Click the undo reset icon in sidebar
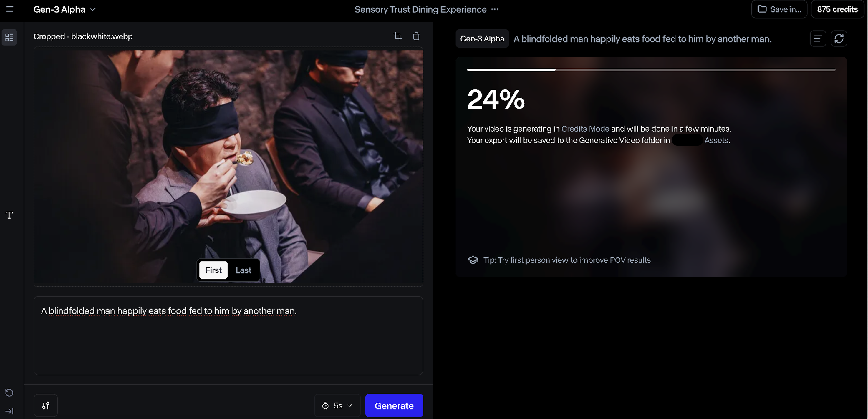 point(9,393)
